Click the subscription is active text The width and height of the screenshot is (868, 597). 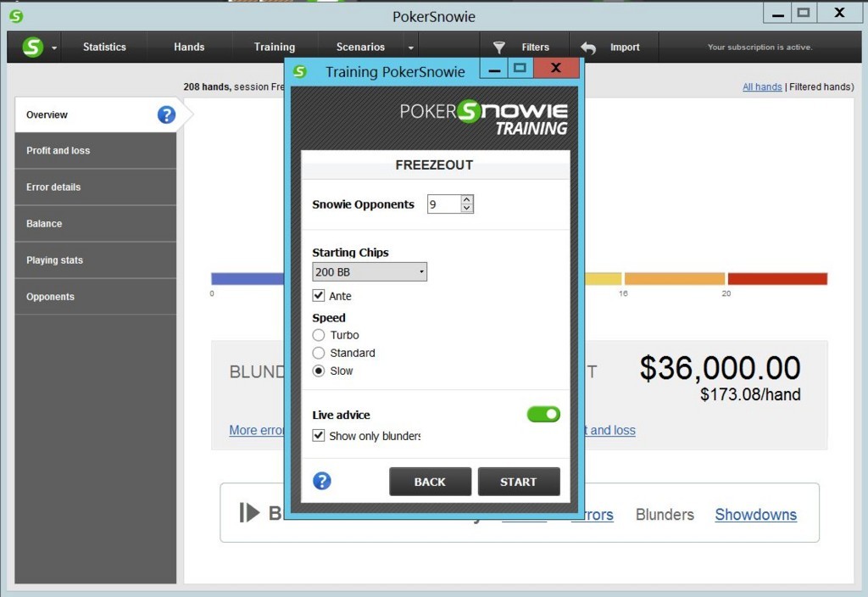[x=760, y=47]
